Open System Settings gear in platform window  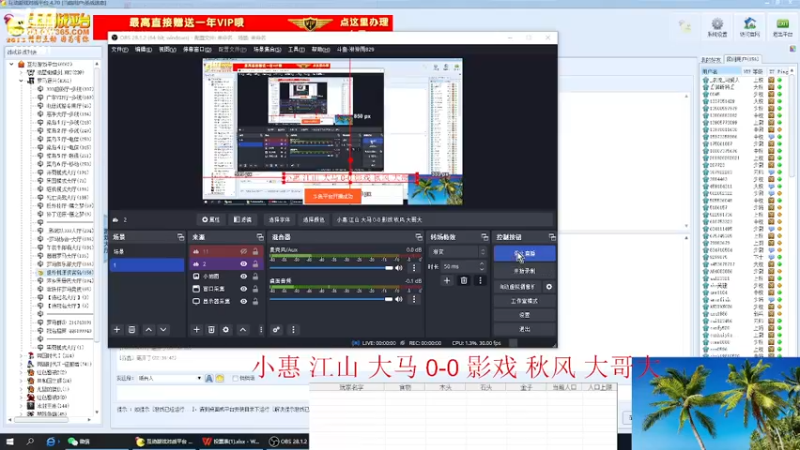click(x=717, y=27)
